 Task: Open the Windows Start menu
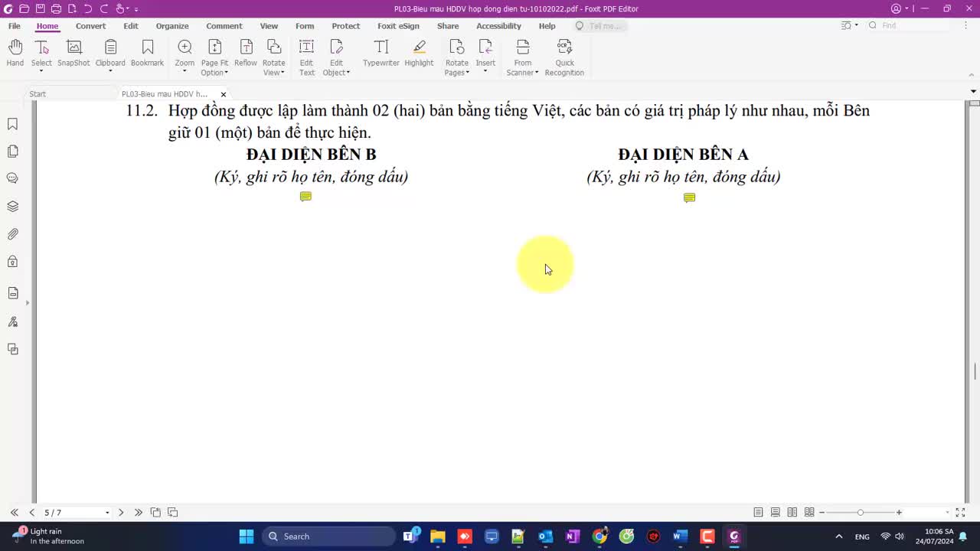(247, 536)
